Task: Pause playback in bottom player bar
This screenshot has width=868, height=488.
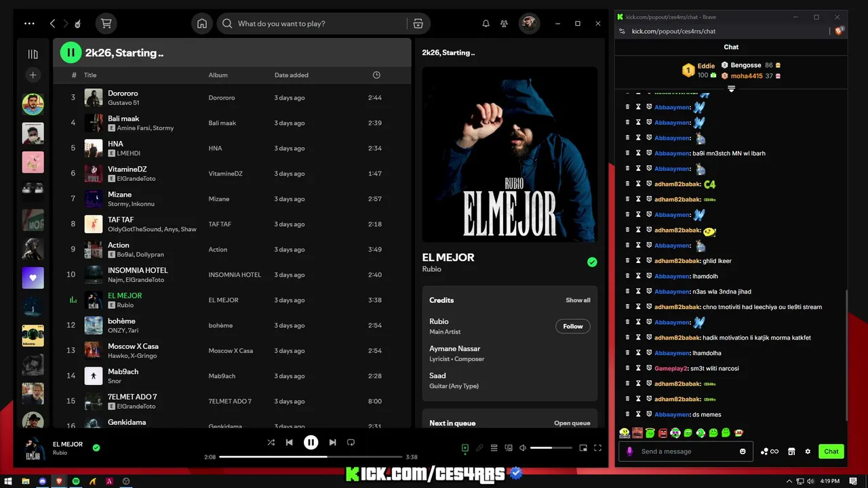Action: coord(311,443)
